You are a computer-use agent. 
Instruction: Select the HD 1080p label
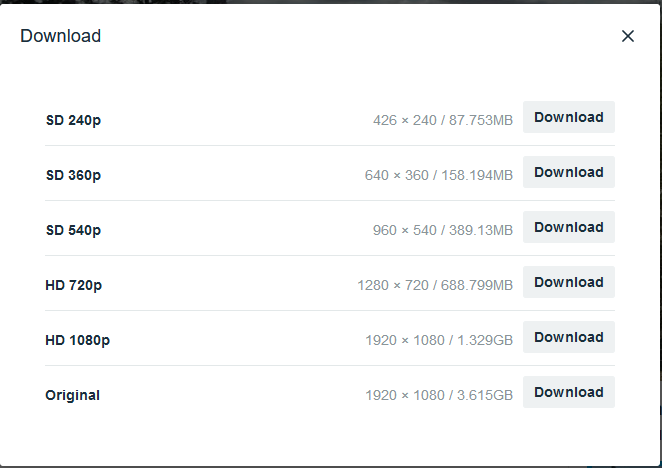[x=77, y=340]
